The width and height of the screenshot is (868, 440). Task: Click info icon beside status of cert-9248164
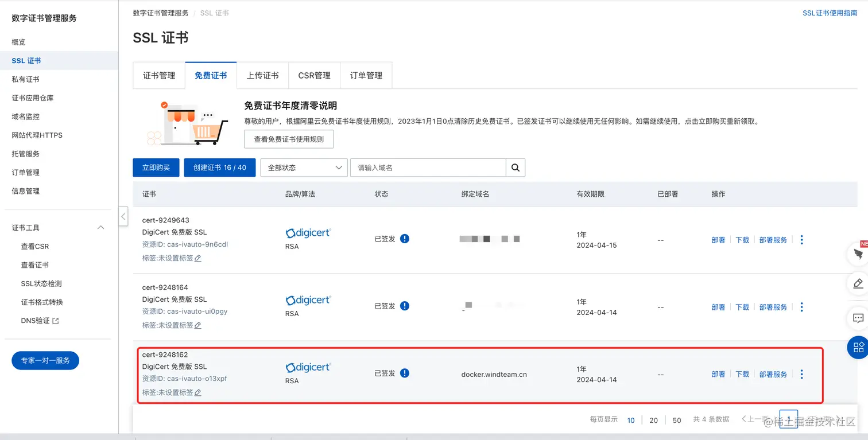coord(405,306)
